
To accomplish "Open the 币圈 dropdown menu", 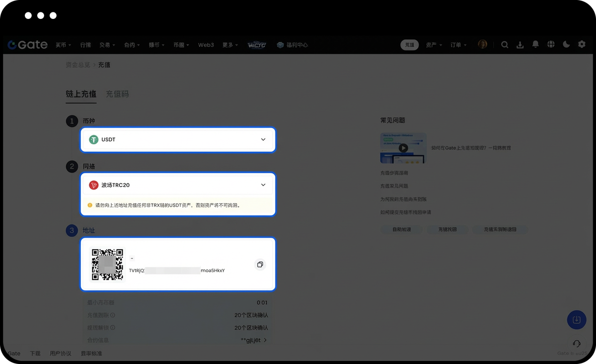I will click(181, 45).
